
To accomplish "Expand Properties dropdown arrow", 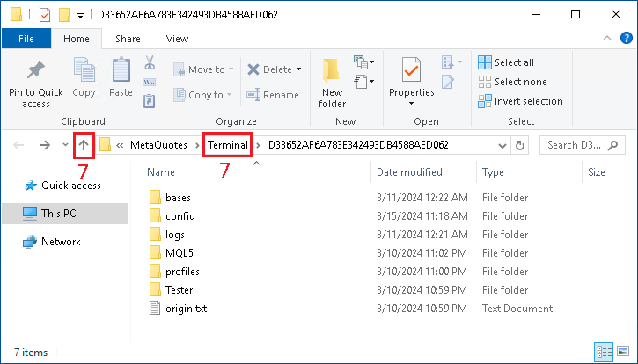I will [x=411, y=103].
